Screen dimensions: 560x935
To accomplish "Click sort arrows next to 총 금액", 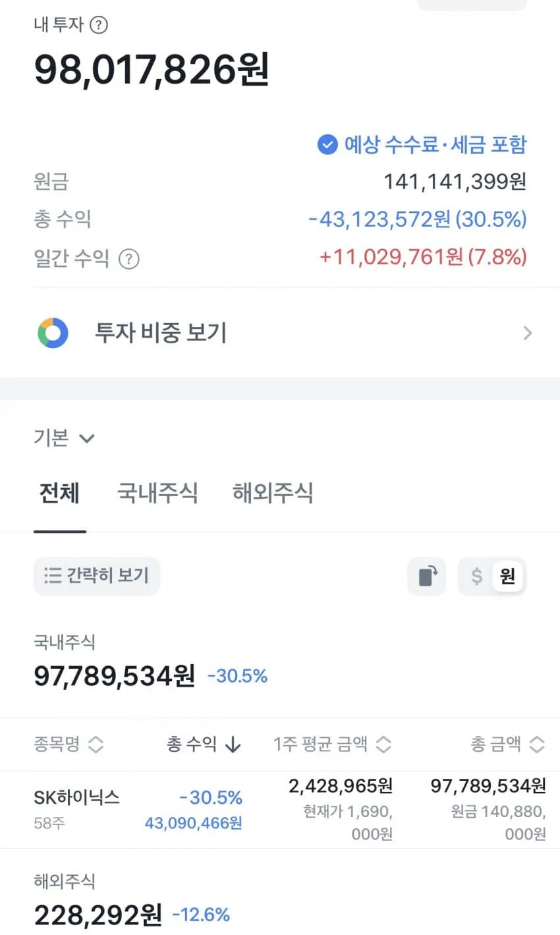I will click(537, 745).
